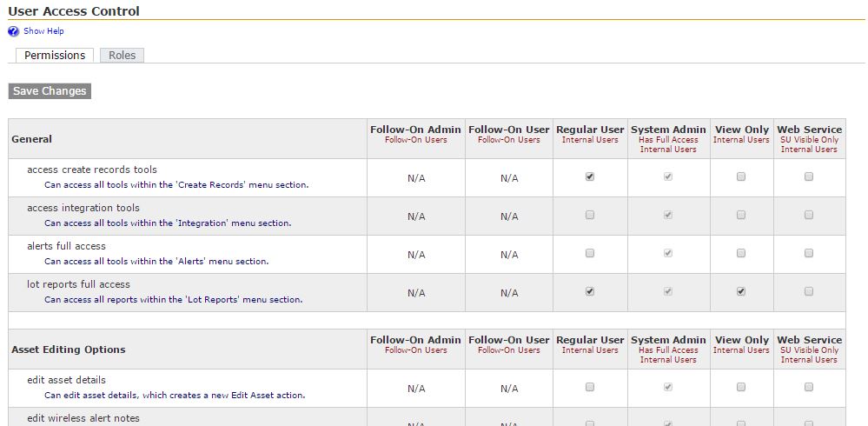Toggle System Admin checkbox for alerts full access
Image resolution: width=868 pixels, height=426 pixels.
pyautogui.click(x=668, y=253)
